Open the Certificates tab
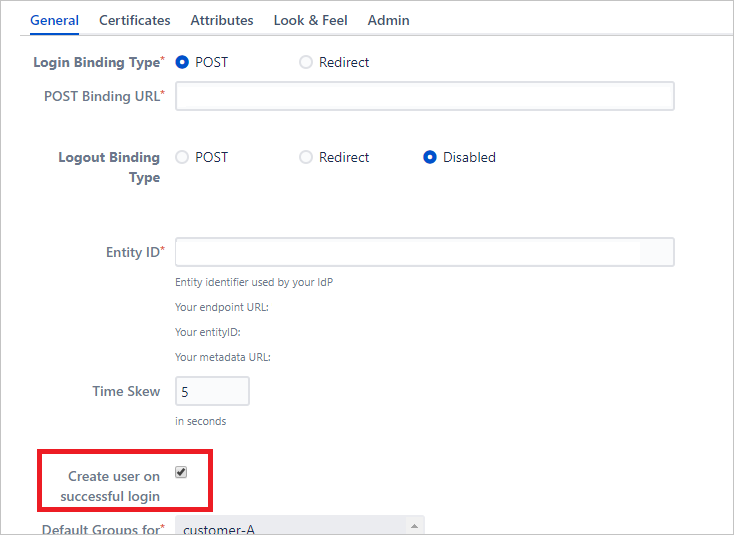 click(134, 21)
